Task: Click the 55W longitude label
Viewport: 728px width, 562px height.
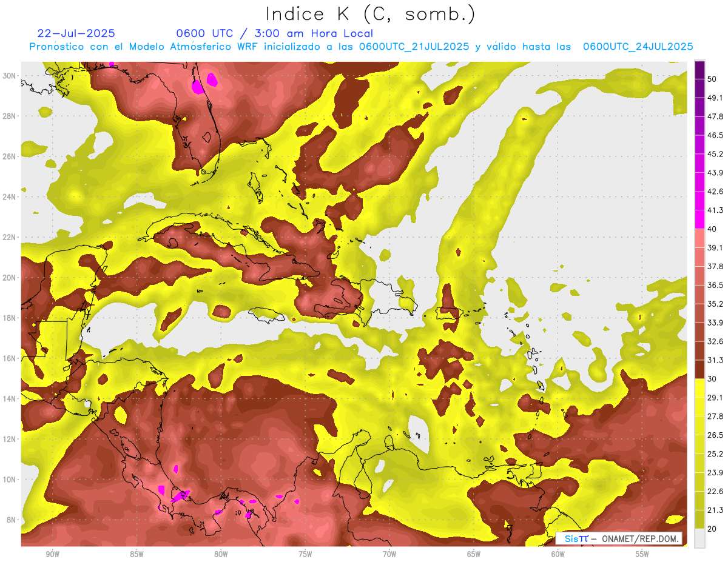Action: click(642, 554)
